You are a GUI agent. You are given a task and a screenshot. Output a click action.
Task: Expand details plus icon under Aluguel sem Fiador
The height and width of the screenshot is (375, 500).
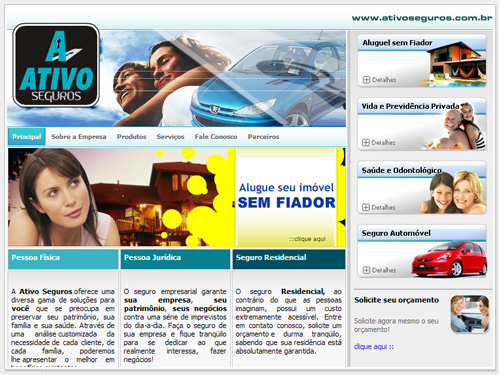[x=366, y=80]
